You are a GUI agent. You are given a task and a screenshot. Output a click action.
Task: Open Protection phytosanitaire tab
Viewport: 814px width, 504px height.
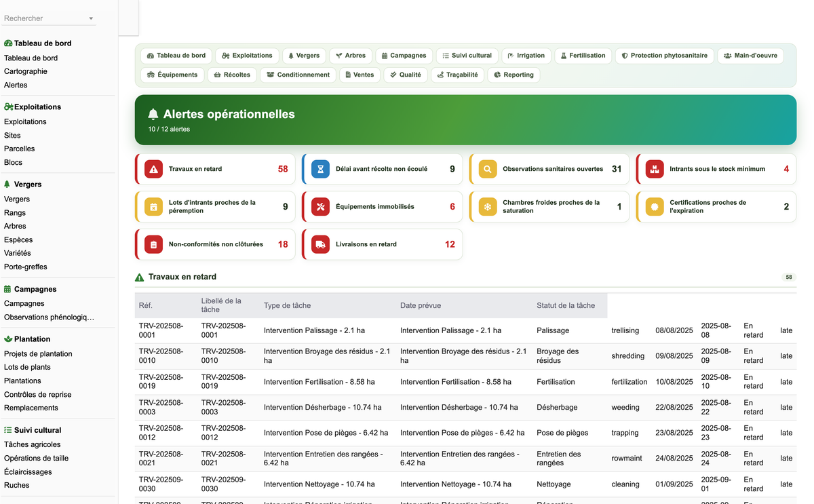665,56
